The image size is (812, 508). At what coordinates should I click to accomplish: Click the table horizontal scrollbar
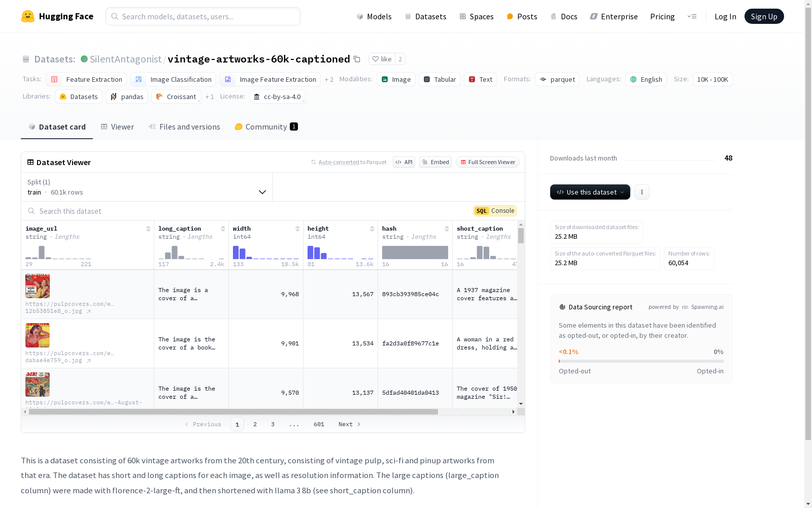click(233, 411)
